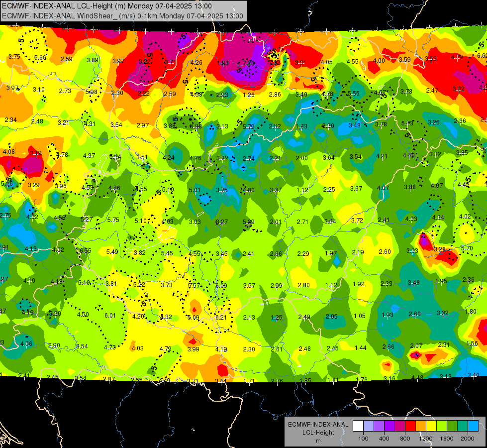
Task: Click the legend tick label 800
Action: click(405, 439)
